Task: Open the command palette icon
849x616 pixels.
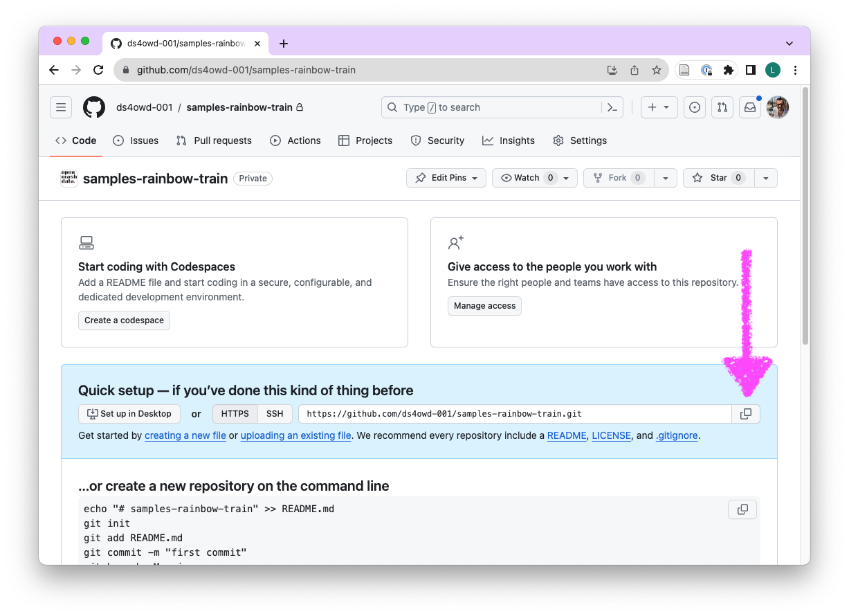Action: click(x=612, y=107)
